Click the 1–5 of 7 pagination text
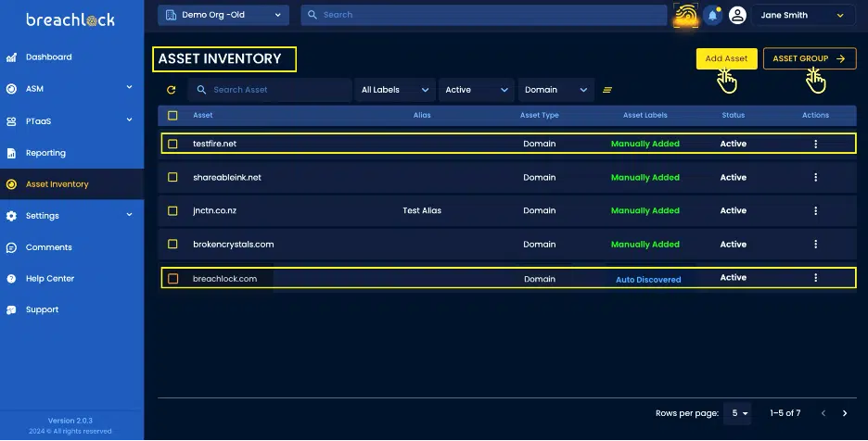Image resolution: width=868 pixels, height=441 pixels. 785,413
